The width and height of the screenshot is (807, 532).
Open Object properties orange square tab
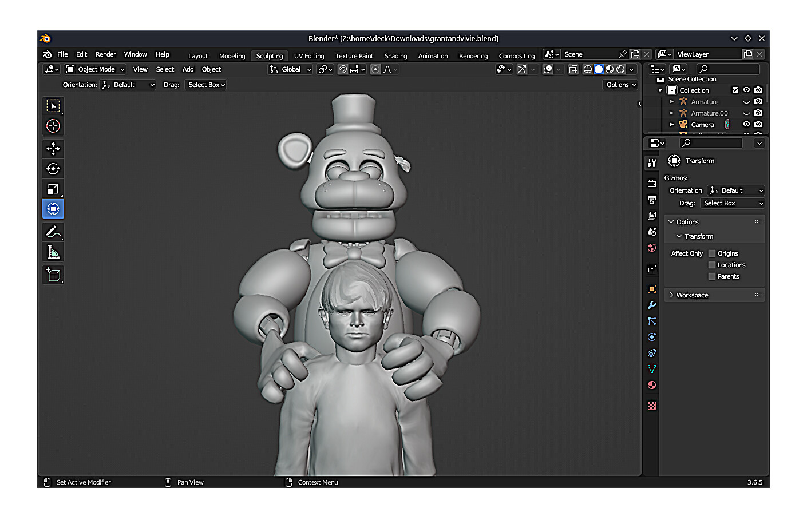651,289
